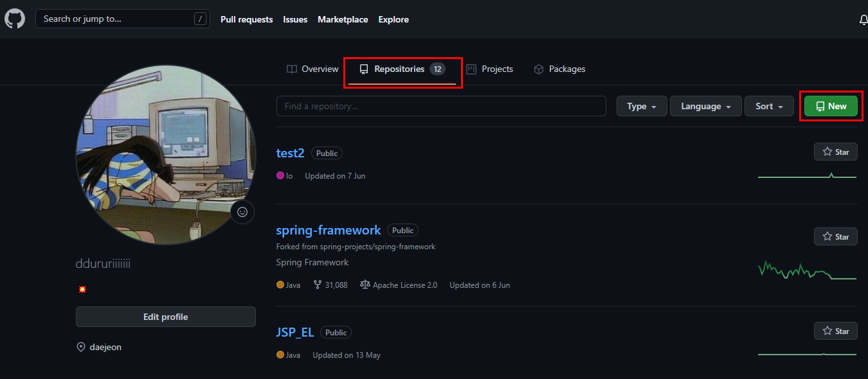The image size is (868, 379).
Task: Click the fork icon for spring-framework
Action: tap(317, 285)
